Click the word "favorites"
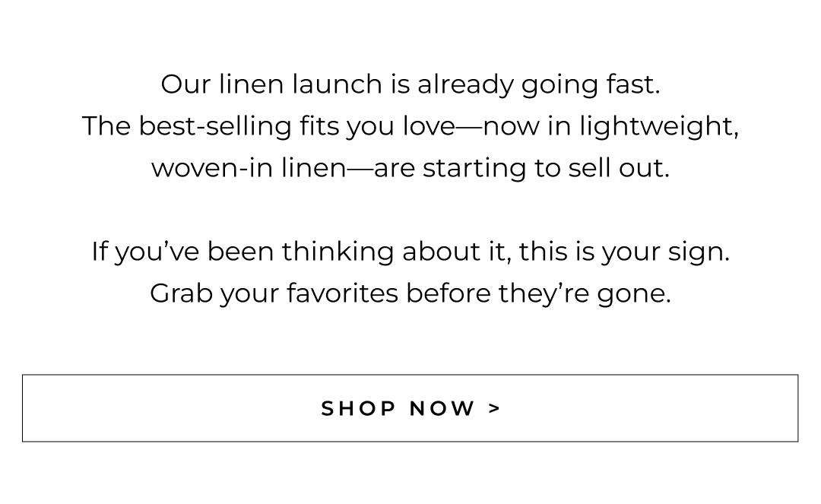This screenshot has height=504, width=821. pos(342,293)
